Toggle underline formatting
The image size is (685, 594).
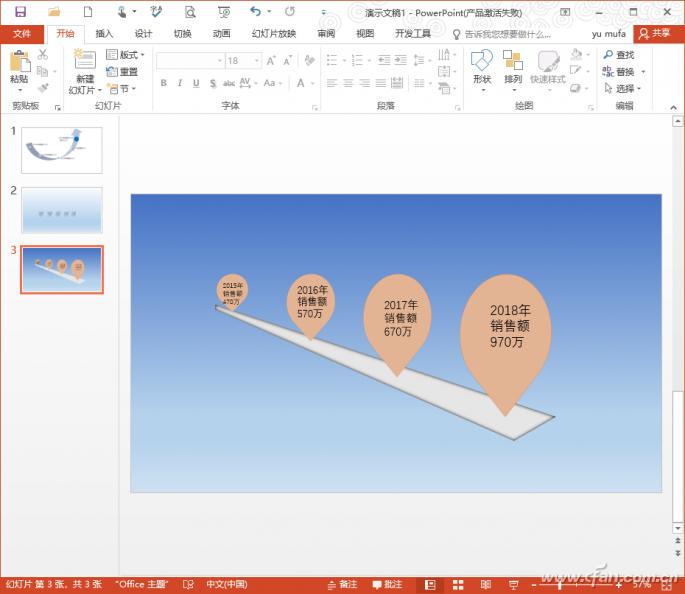click(196, 83)
